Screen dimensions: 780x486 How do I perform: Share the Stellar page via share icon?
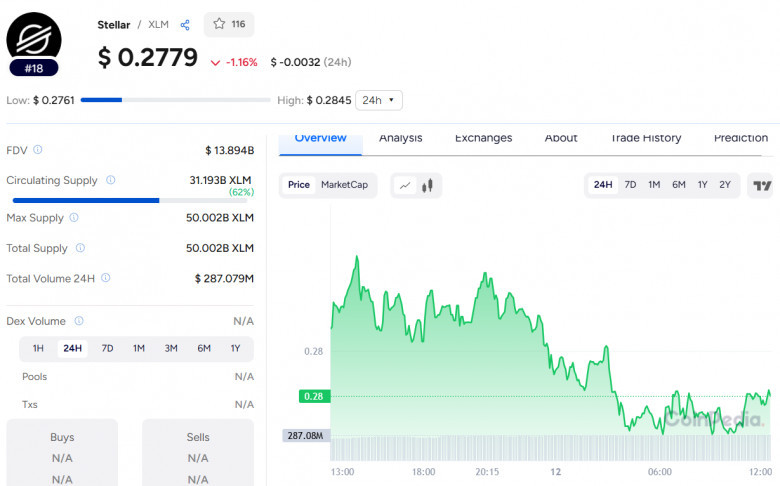coord(185,25)
